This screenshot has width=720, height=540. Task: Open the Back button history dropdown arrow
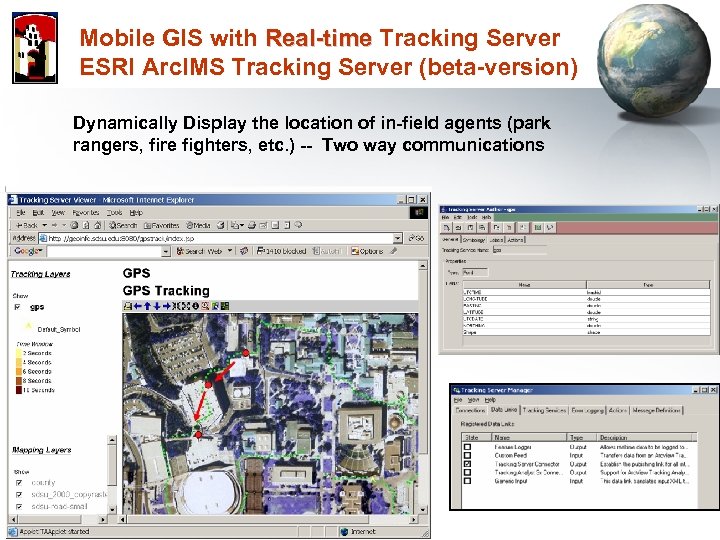click(x=45, y=225)
